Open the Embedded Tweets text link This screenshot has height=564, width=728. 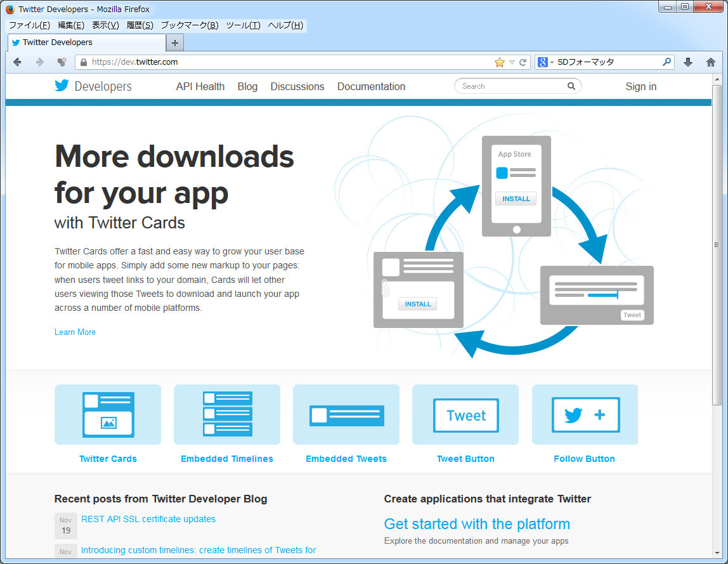(x=346, y=459)
